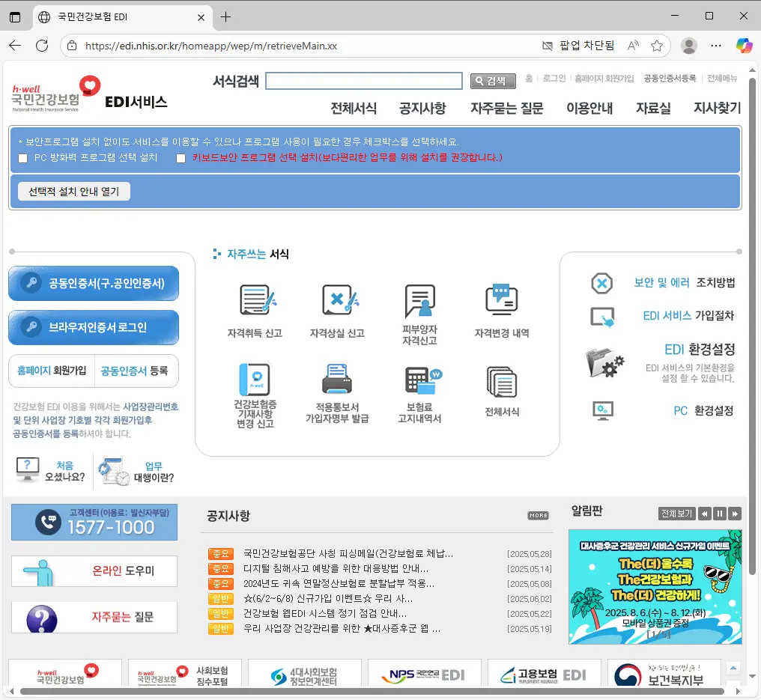
Task: Go to next 알림판 banner
Action: coord(735,514)
